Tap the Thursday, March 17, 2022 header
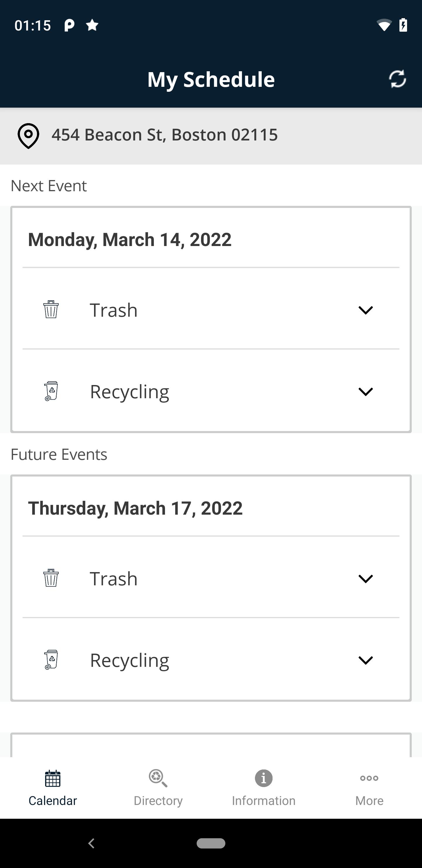 135,508
